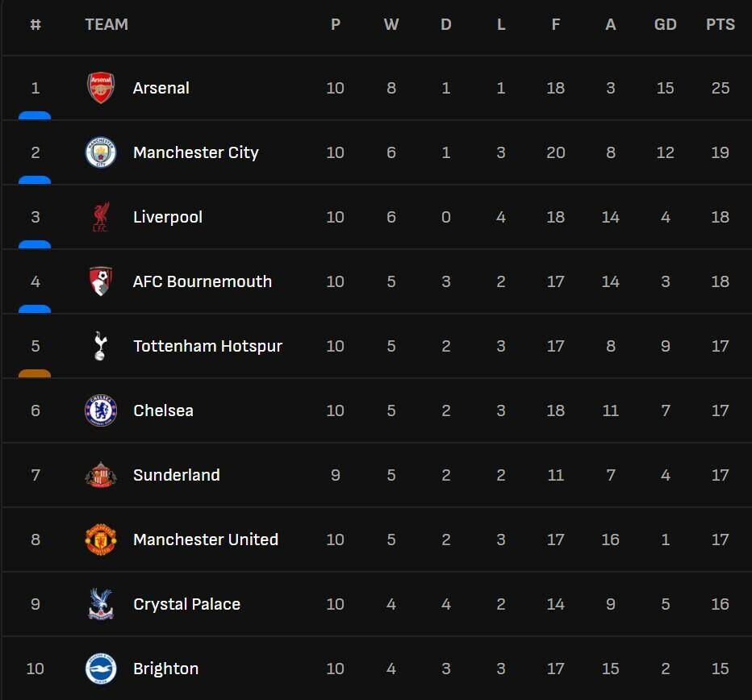
Task: Click the blue qualification marker under position 1
Action: coord(35,116)
